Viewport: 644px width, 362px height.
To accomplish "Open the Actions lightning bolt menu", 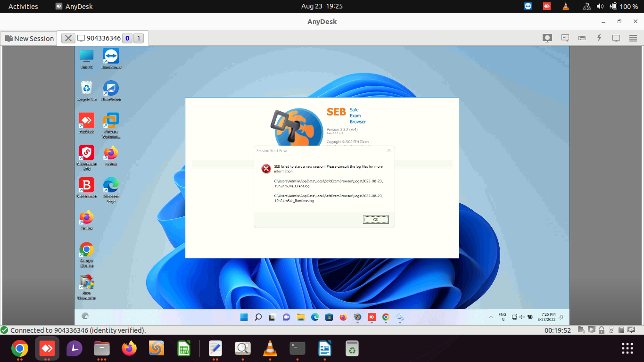I will 599,38.
